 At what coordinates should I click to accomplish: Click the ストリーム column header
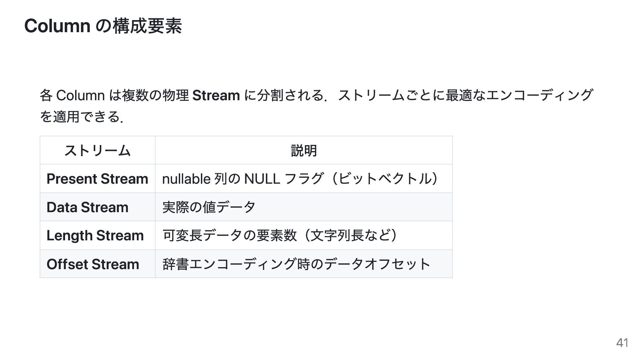coord(98,150)
